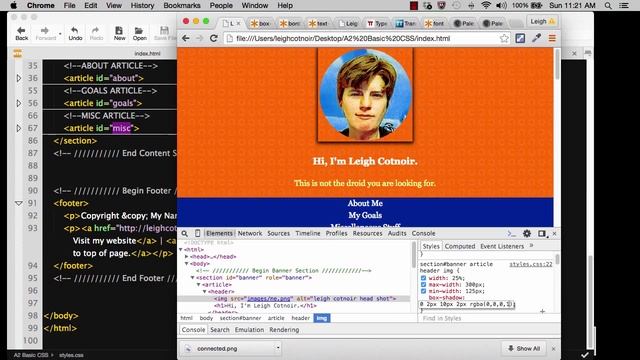This screenshot has width=640, height=360.
Task: Click the Show All downloads button
Action: (524, 349)
